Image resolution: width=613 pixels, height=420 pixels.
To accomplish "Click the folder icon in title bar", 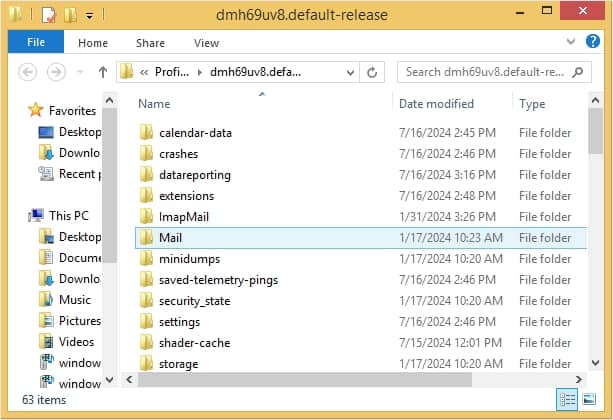I will tap(16, 14).
